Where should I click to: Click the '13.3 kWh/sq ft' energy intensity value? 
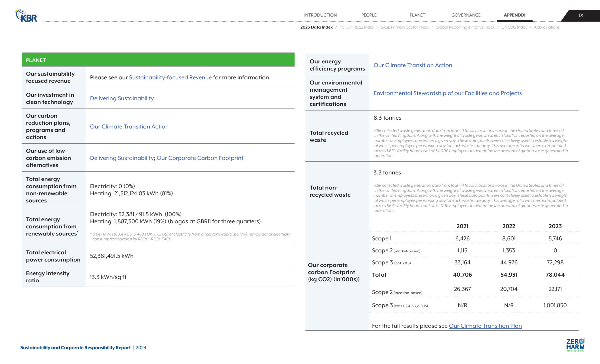108,277
